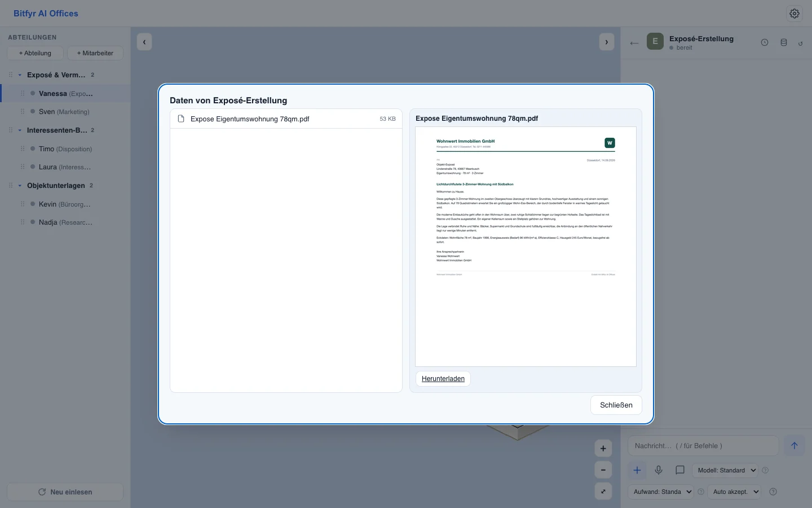Send message with the blue arrow button
This screenshot has width=812, height=508.
click(x=795, y=445)
